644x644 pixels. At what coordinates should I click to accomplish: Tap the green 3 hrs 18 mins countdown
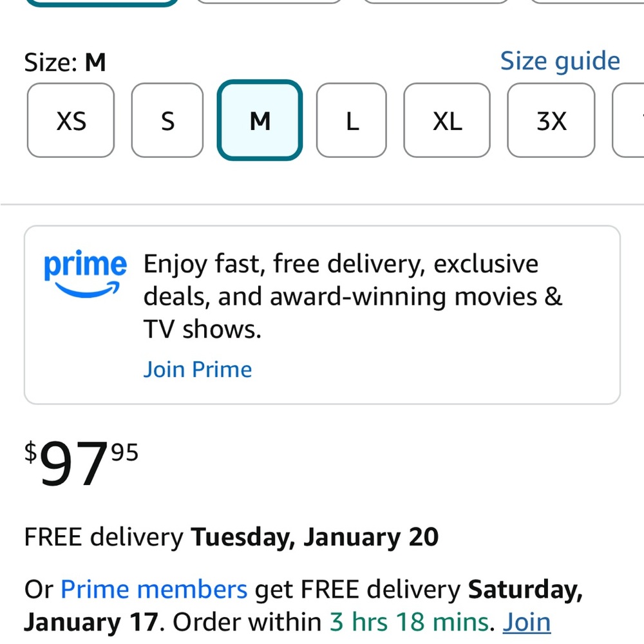point(408,622)
